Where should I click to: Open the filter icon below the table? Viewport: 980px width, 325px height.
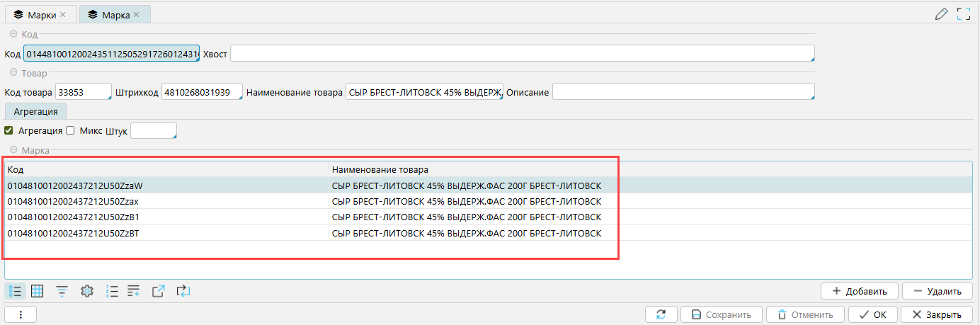click(x=62, y=291)
